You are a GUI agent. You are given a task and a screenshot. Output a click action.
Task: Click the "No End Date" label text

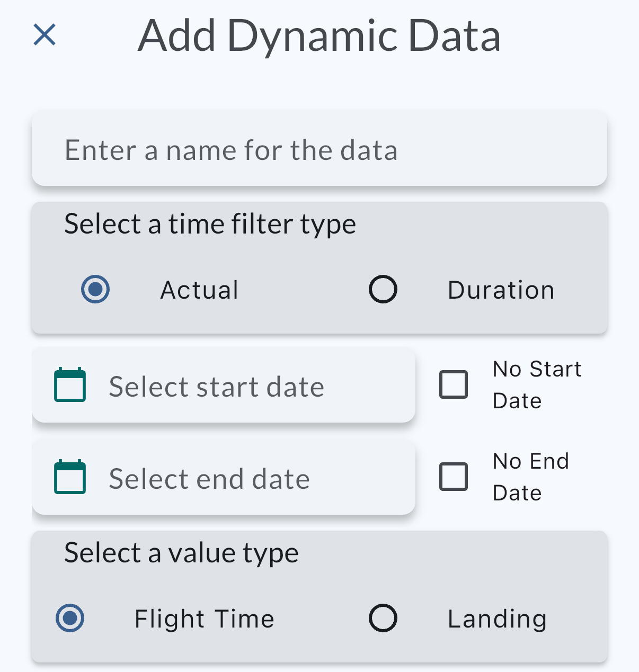530,477
